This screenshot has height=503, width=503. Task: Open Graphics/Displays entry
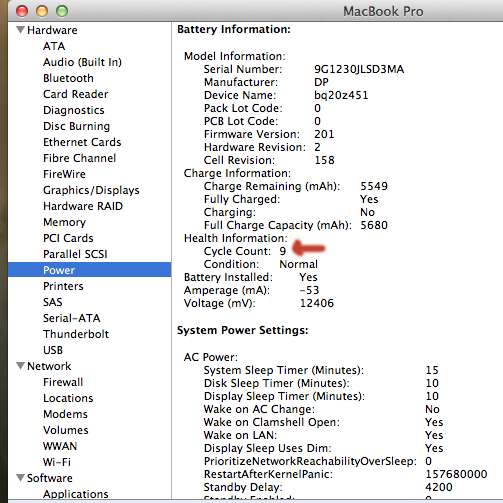pyautogui.click(x=91, y=190)
